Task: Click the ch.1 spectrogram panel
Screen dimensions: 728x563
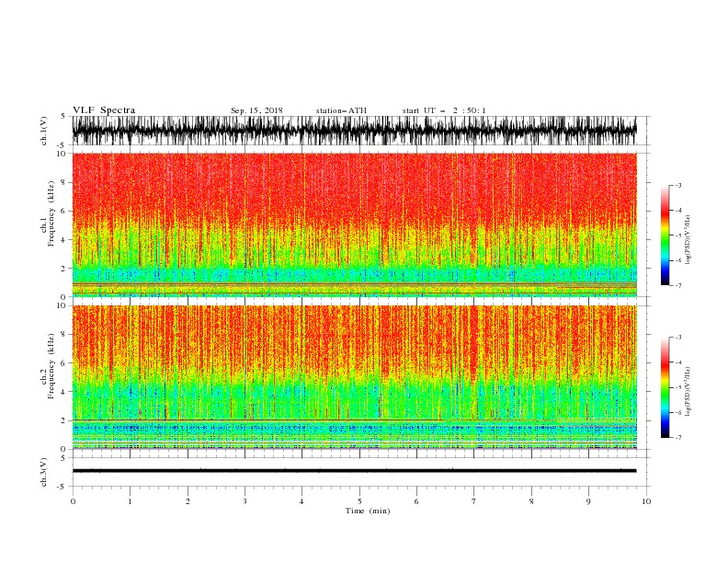Action: [x=354, y=224]
